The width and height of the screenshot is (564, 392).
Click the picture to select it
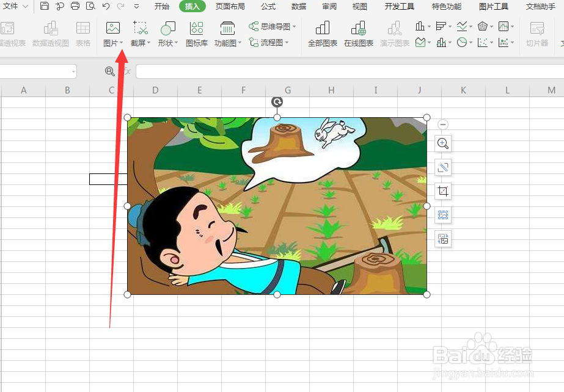(x=277, y=206)
